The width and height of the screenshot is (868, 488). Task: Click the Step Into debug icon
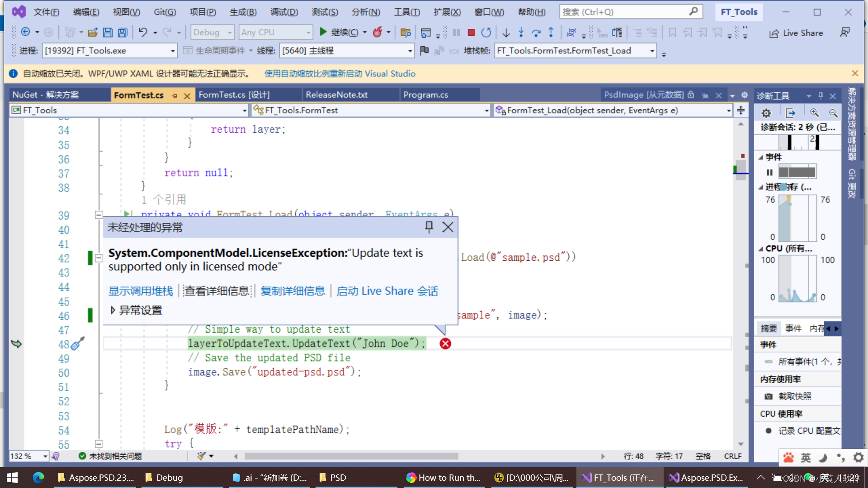pos(524,33)
